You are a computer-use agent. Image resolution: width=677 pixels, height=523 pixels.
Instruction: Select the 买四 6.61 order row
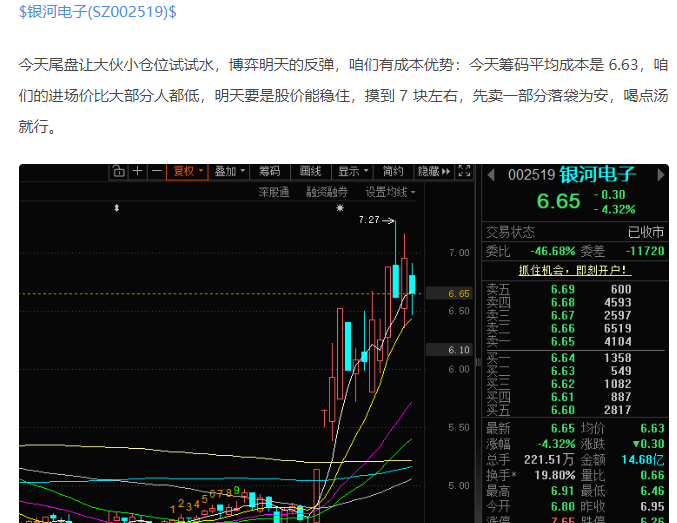point(575,397)
